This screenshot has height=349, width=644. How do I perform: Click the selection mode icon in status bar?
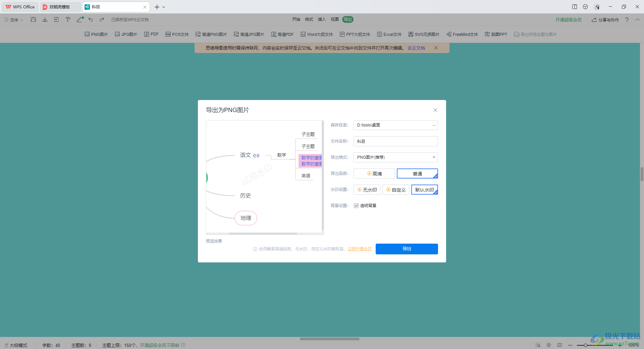538,345
